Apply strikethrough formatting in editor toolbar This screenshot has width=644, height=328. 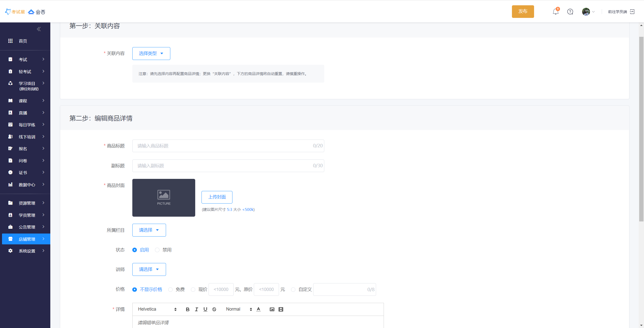(x=214, y=309)
